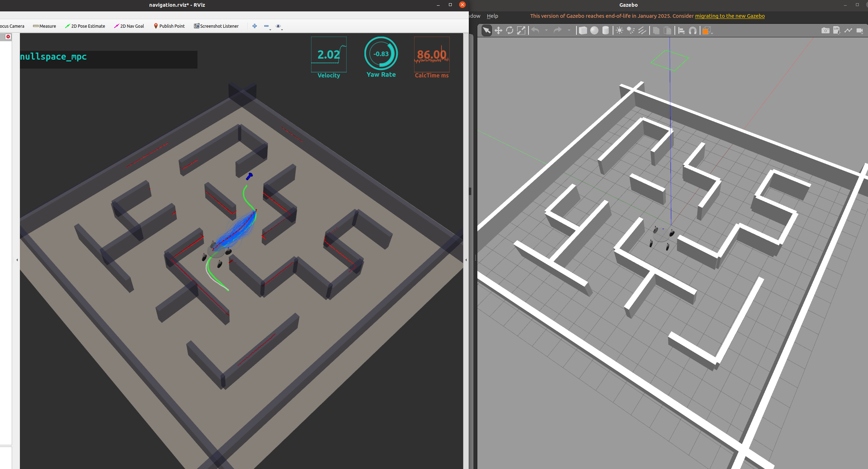Insert a sphere shape in Gazebo
The height and width of the screenshot is (469, 868).
coord(594,31)
